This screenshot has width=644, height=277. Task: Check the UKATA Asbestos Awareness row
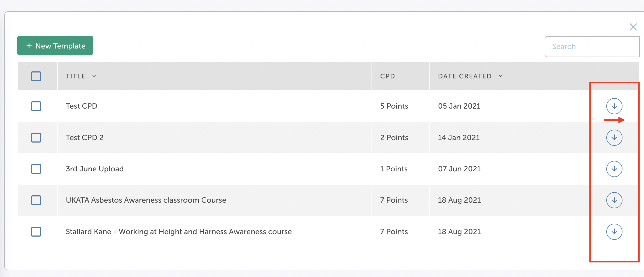click(36, 200)
